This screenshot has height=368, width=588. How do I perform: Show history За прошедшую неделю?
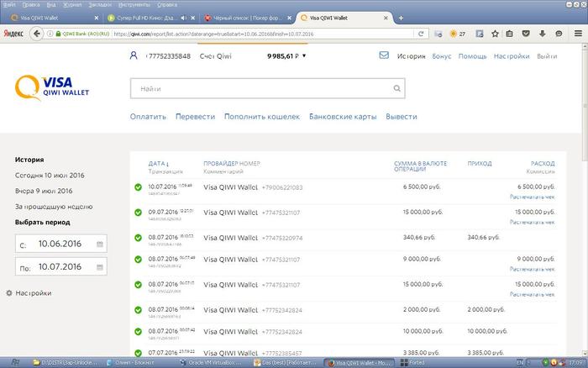pos(54,207)
